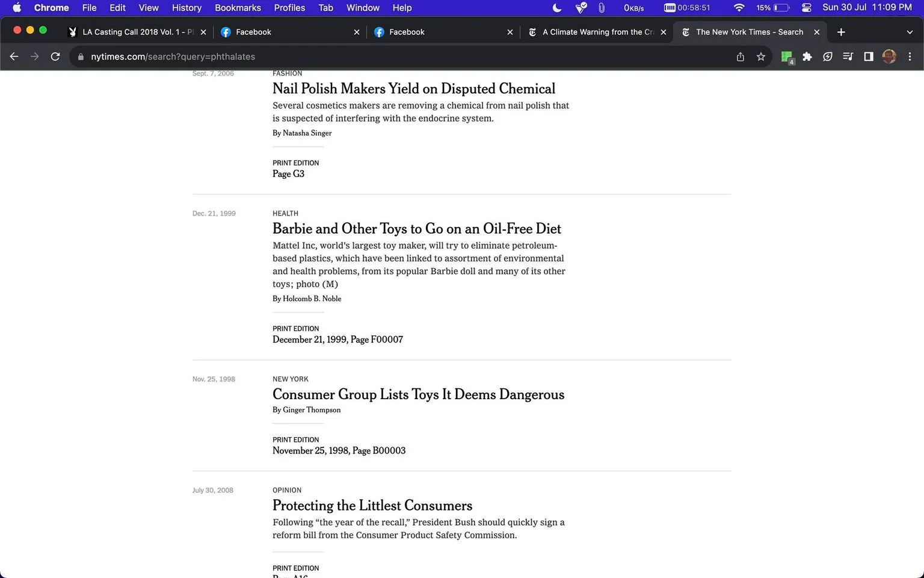The height and width of the screenshot is (578, 924).
Task: Click the NEW YORK section label
Action: (291, 379)
